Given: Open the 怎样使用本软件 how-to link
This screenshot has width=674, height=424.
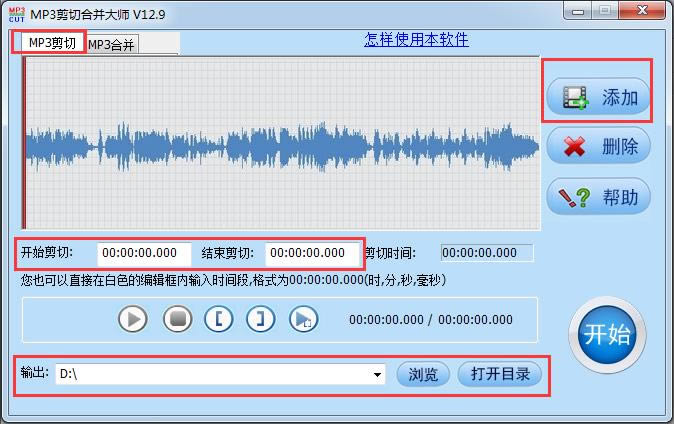Looking at the screenshot, I should point(416,40).
